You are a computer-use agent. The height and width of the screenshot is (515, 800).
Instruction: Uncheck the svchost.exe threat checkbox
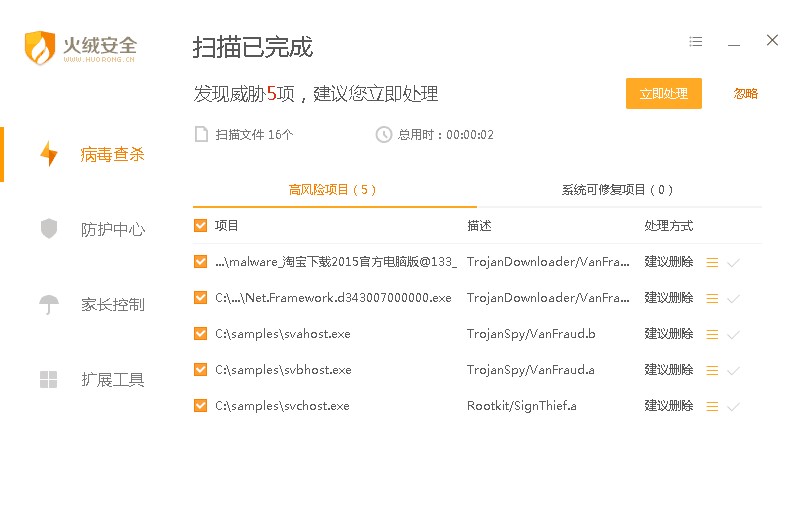(200, 406)
